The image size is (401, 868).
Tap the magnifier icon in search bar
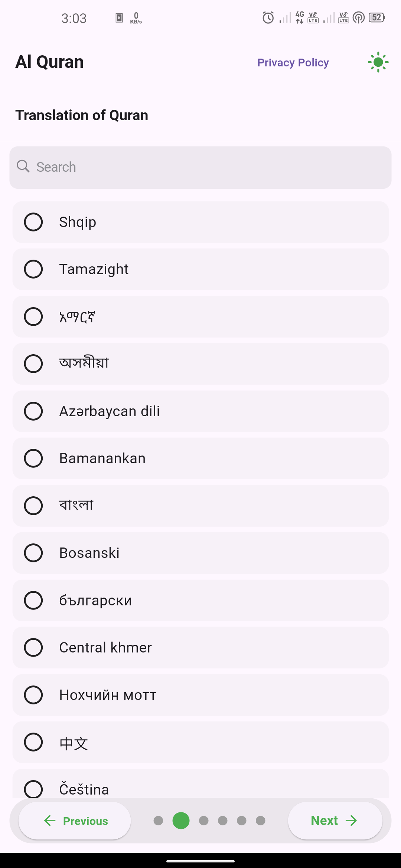click(x=23, y=167)
